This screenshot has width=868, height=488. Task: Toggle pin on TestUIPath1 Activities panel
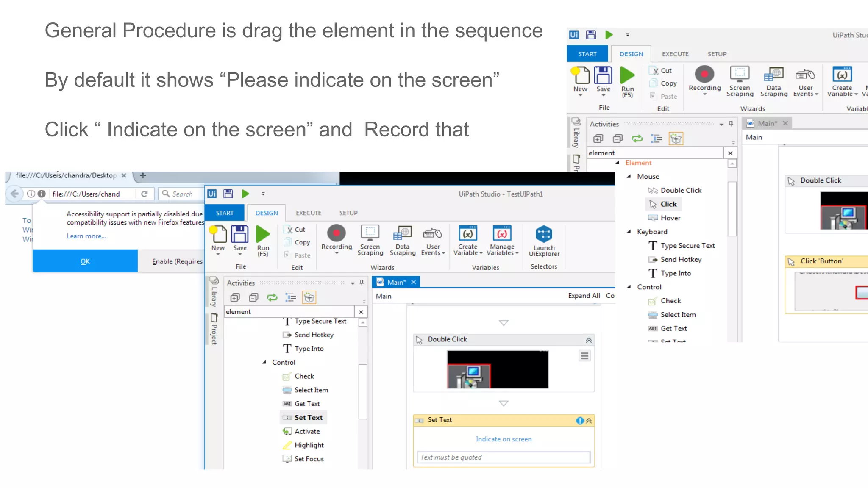362,283
